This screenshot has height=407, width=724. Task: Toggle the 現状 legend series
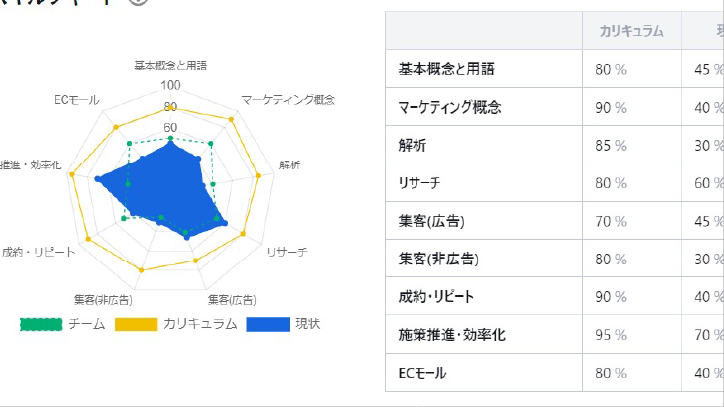click(307, 324)
